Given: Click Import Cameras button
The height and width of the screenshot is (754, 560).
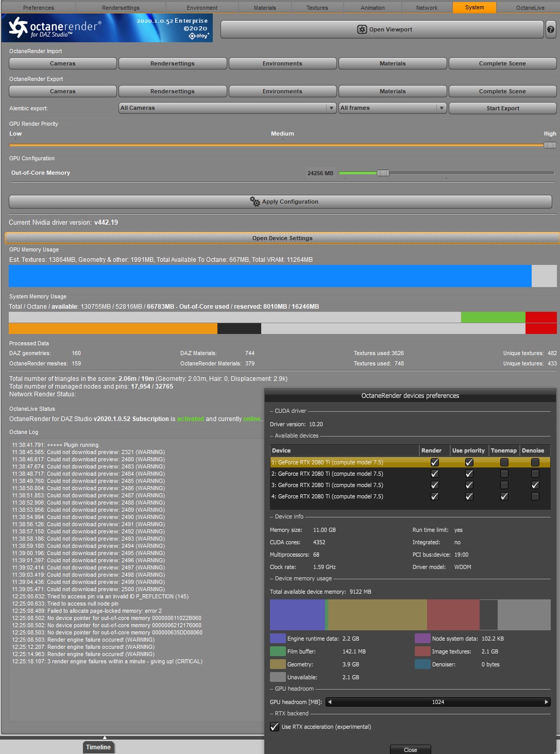Looking at the screenshot, I should click(63, 63).
